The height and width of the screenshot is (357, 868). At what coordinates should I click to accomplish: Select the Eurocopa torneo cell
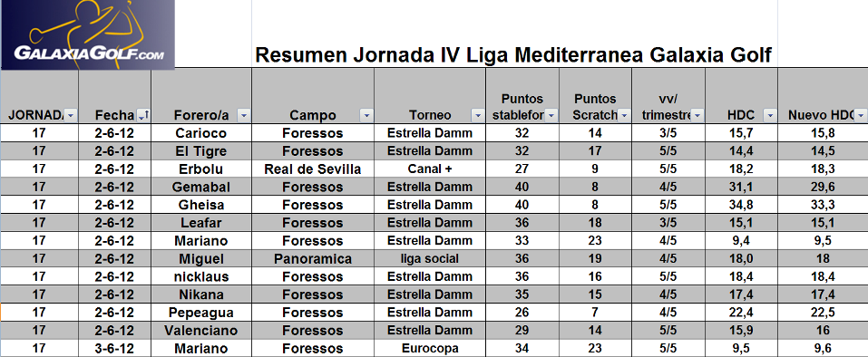coord(430,348)
